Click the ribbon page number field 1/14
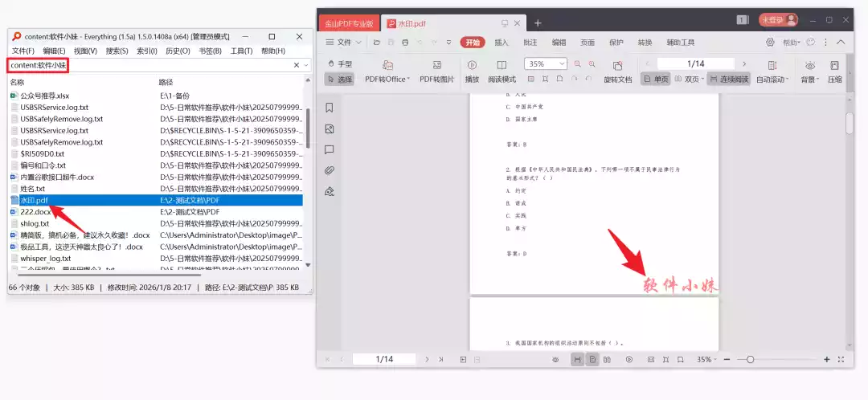 point(696,63)
